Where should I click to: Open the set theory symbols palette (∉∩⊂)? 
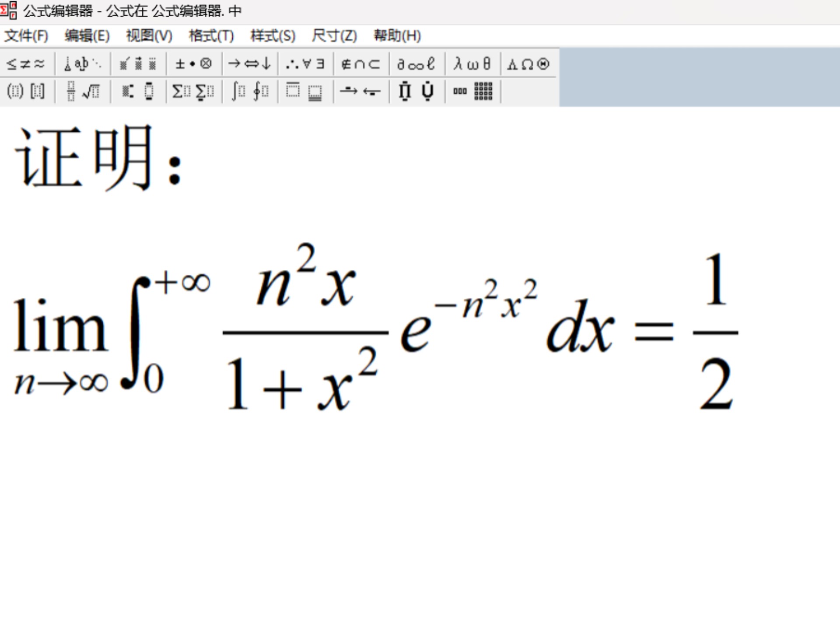pos(360,64)
